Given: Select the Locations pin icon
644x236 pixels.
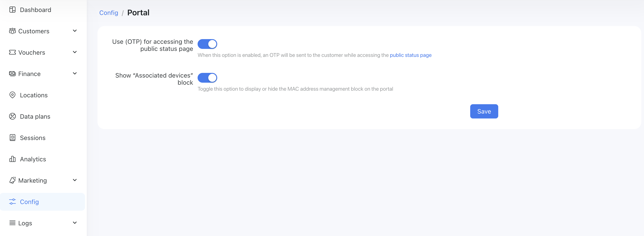Looking at the screenshot, I should click(12, 95).
